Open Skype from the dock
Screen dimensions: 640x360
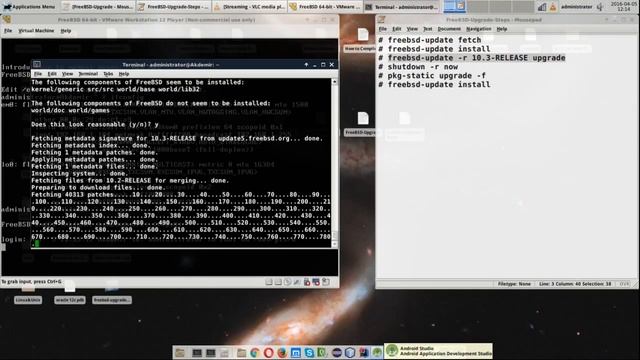309,352
